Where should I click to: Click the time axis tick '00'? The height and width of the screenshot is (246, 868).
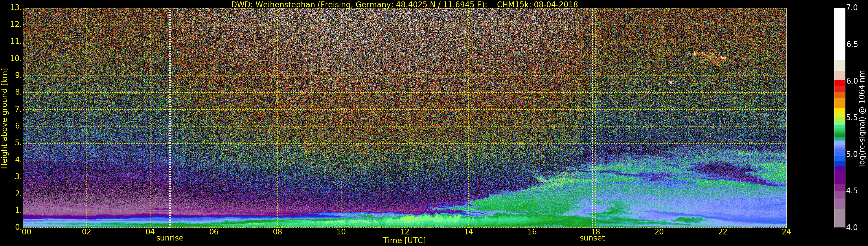pos(26,232)
